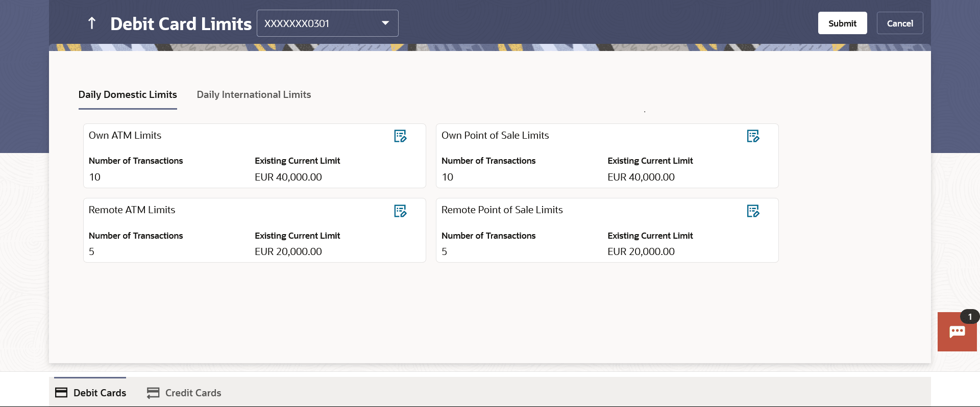The width and height of the screenshot is (980, 407).
Task: Open the red chat support icon
Action: click(957, 333)
